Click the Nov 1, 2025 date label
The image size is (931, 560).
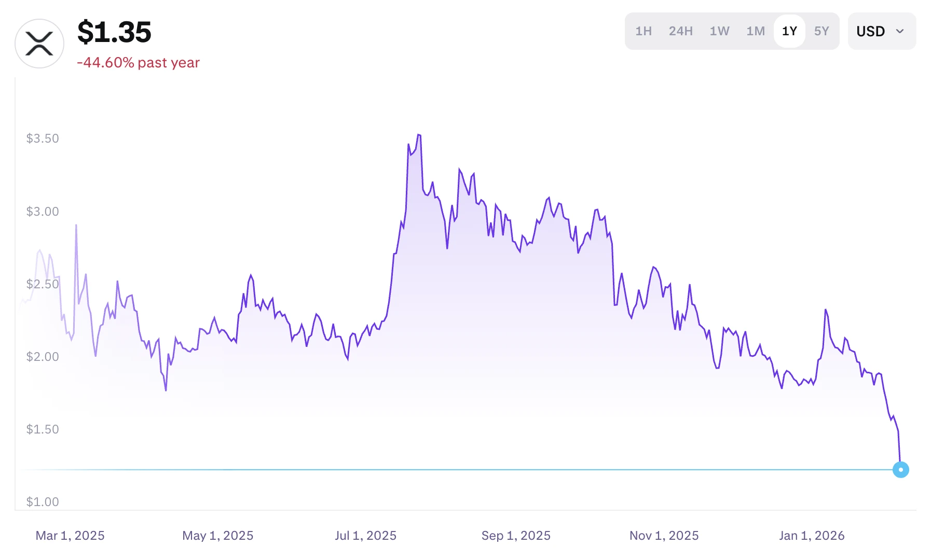point(664,535)
